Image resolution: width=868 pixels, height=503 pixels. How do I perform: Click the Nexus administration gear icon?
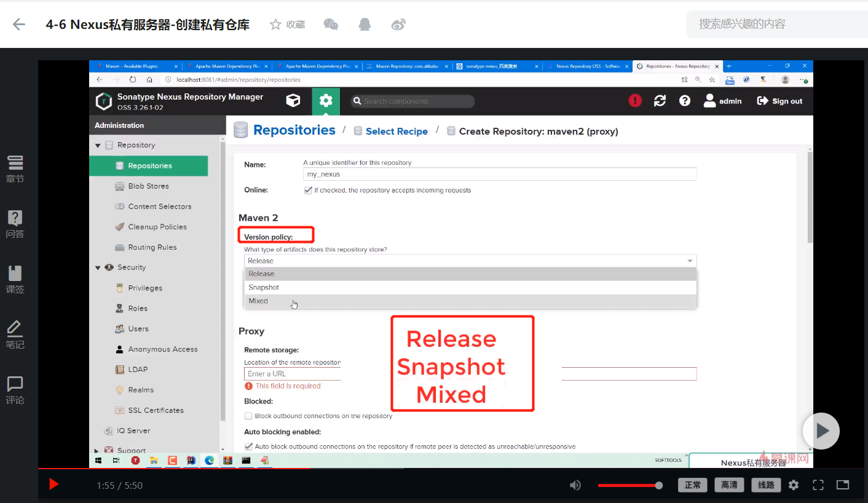(x=326, y=101)
